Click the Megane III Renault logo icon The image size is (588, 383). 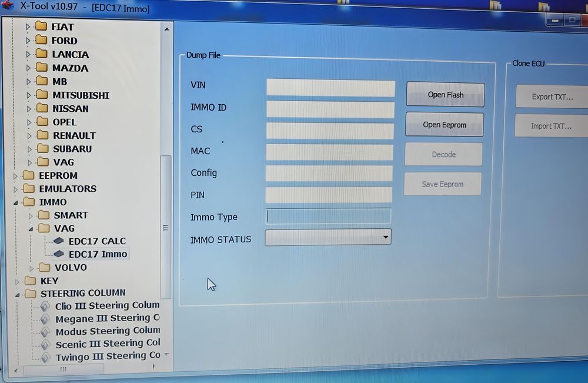[45, 319]
